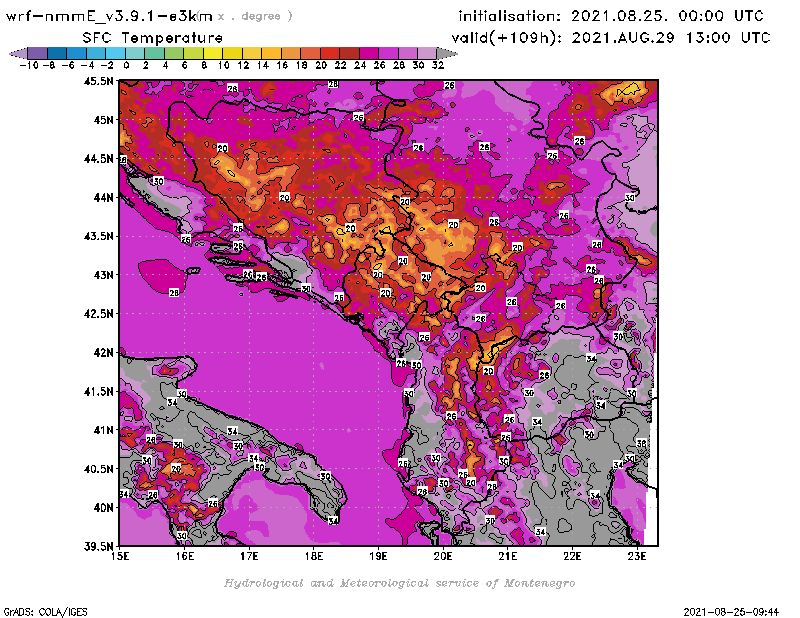This screenshot has height=618, width=800.
Task: Click the lavender arrow swatch below -10
Action: coord(18,53)
